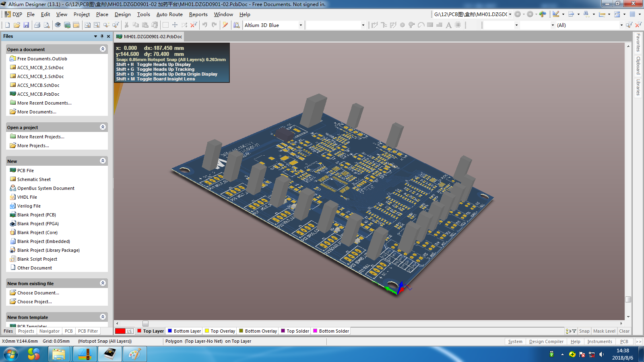Viewport: 644px width, 362px height.
Task: Click the Cross Probe pencil icon
Action: (x=225, y=25)
